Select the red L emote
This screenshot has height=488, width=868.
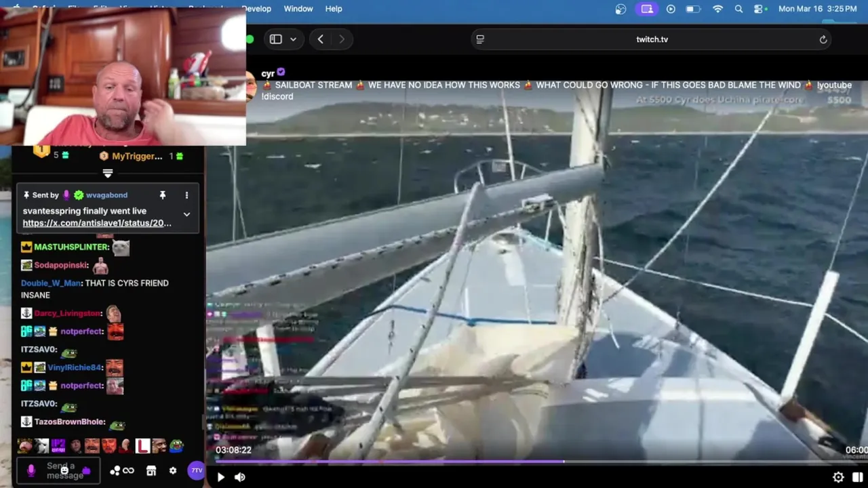[142, 446]
